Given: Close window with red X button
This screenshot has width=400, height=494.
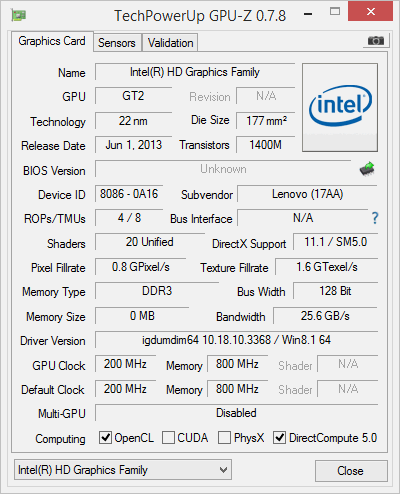Looking at the screenshot, I should tap(370, 12).
